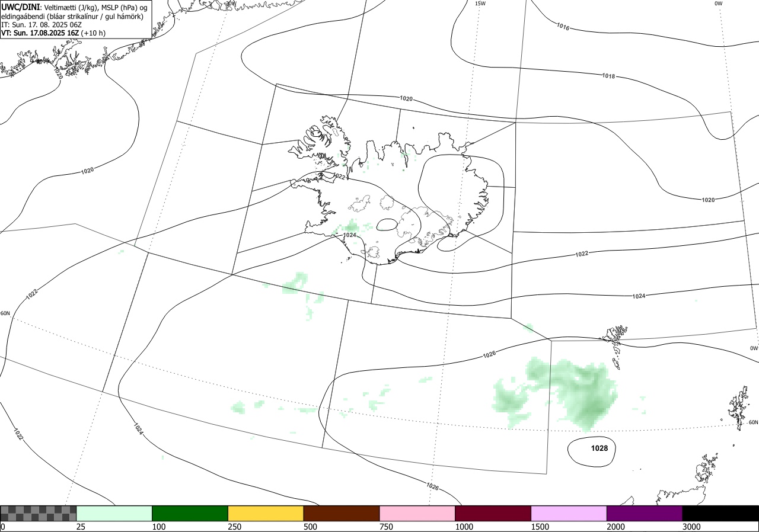The height and width of the screenshot is (532, 759).
Task: Pick the dark red 1000–1500 legend swatch
Action: click(x=493, y=513)
